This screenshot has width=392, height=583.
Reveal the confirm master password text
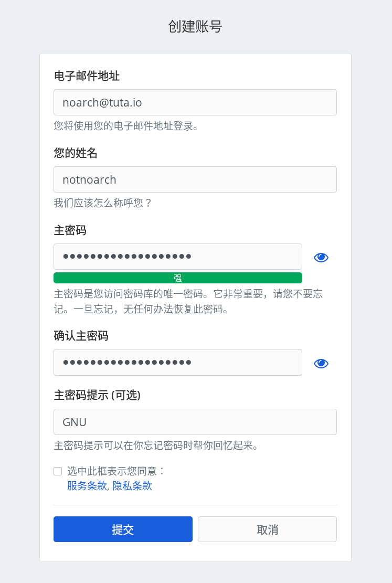pyautogui.click(x=321, y=363)
